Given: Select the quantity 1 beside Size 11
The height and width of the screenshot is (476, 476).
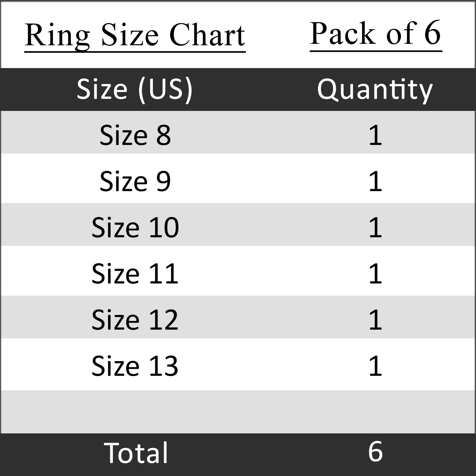Looking at the screenshot, I should click(375, 273).
